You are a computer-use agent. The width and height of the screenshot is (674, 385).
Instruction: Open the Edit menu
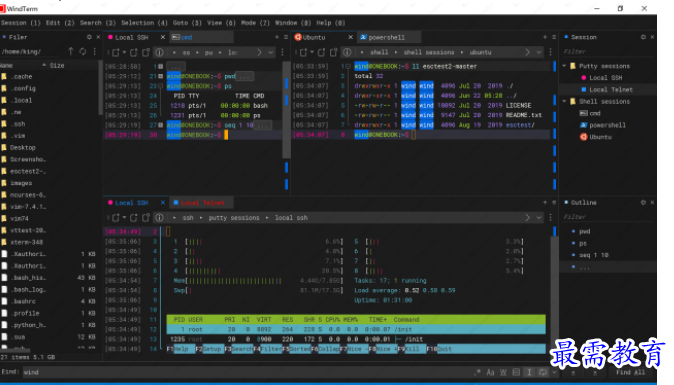(x=60, y=23)
